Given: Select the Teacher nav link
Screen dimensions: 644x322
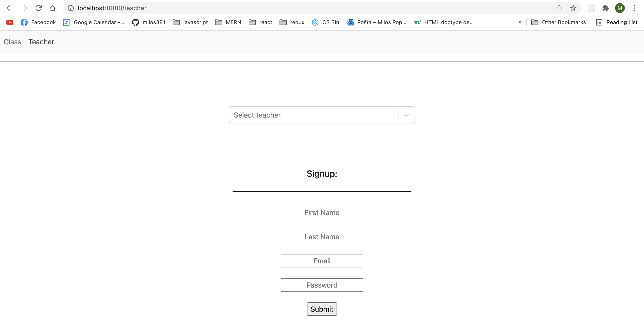Looking at the screenshot, I should tap(41, 42).
